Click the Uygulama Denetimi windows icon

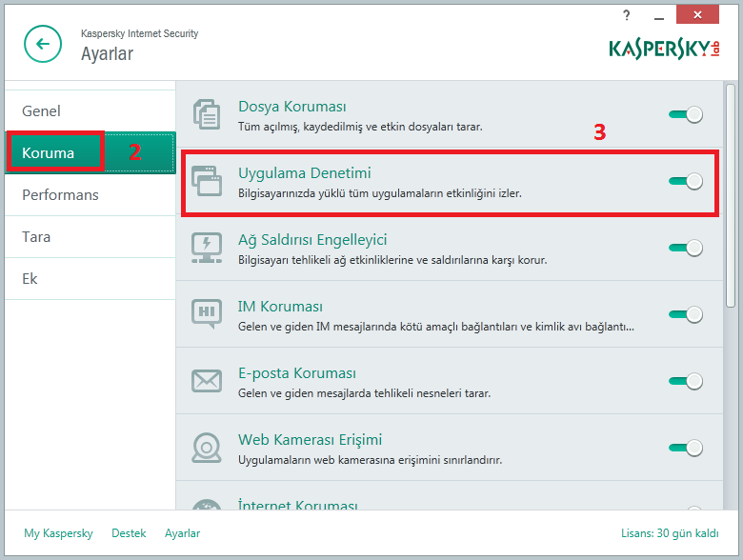(207, 181)
